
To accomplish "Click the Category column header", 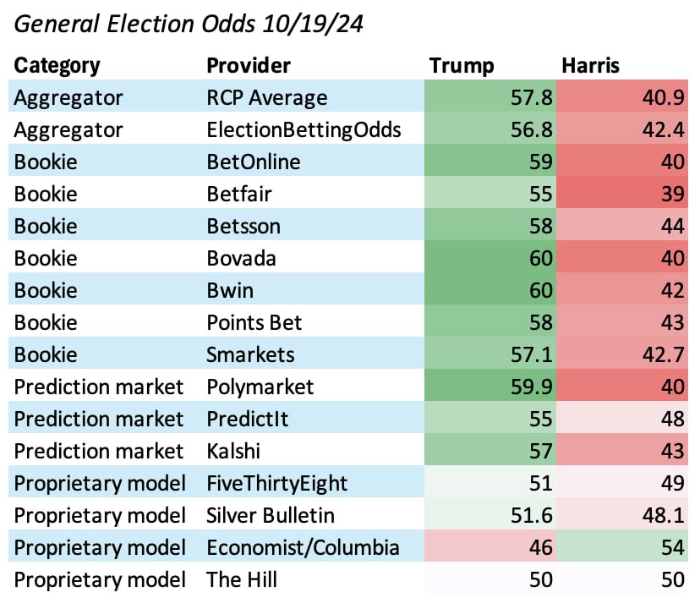I will (57, 65).
